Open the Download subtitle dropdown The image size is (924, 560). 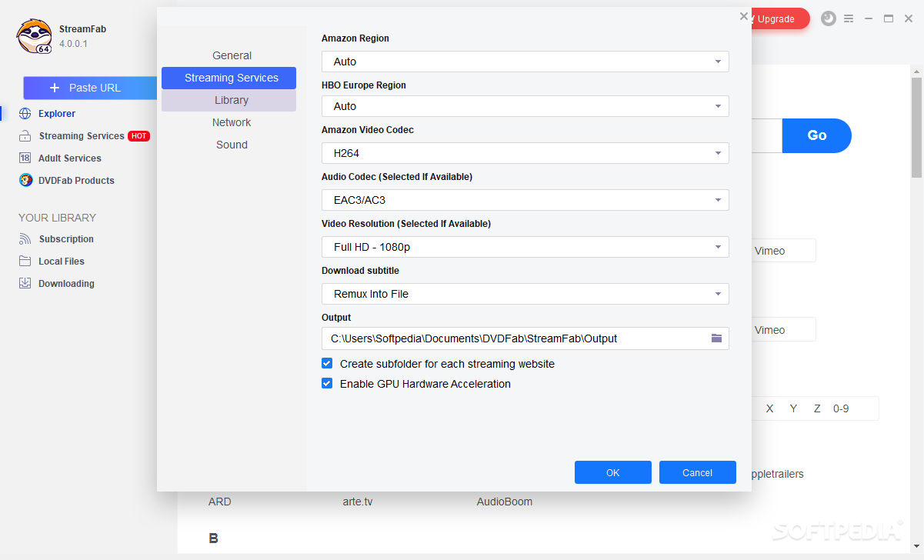525,294
